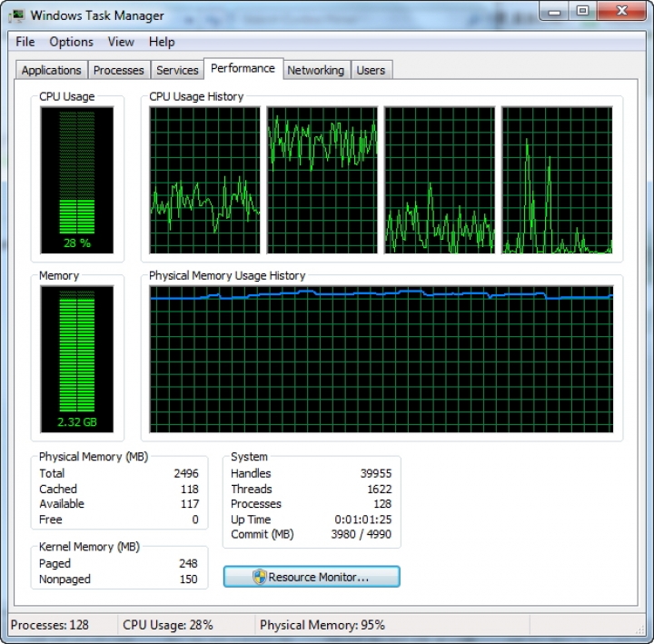
Task: Click the Nonpaged kernel memory value 150
Action: pyautogui.click(x=188, y=579)
